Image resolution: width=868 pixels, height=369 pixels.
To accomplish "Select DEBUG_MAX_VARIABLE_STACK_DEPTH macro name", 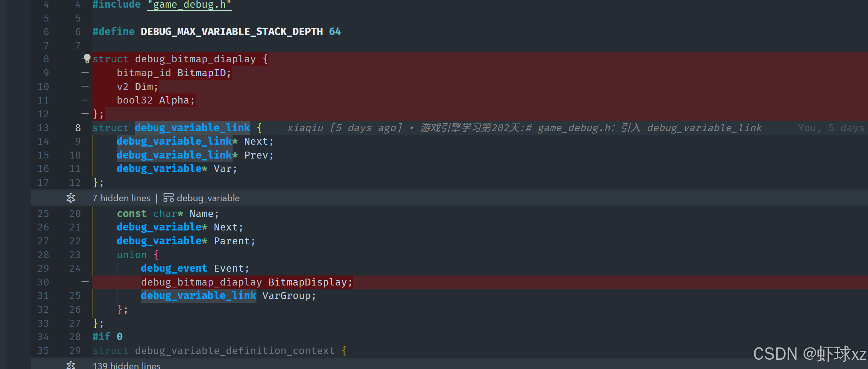I will pos(232,32).
